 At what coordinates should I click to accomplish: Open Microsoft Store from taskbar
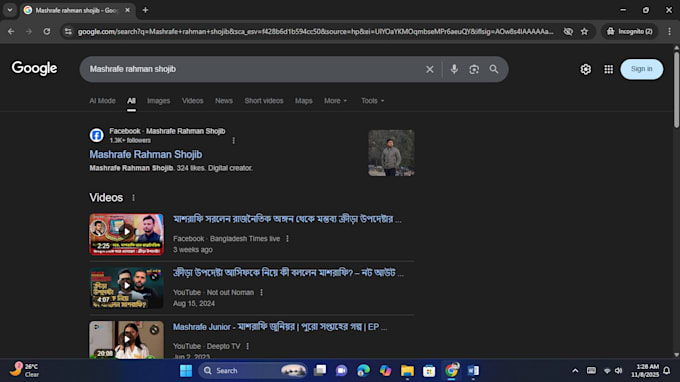429,371
